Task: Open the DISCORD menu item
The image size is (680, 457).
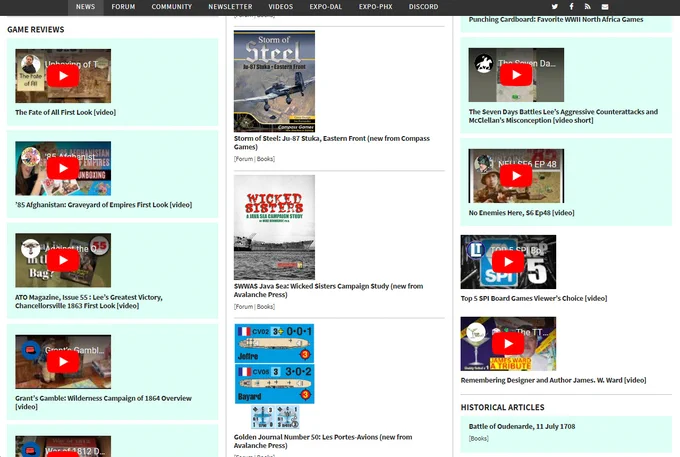Action: pos(423,7)
